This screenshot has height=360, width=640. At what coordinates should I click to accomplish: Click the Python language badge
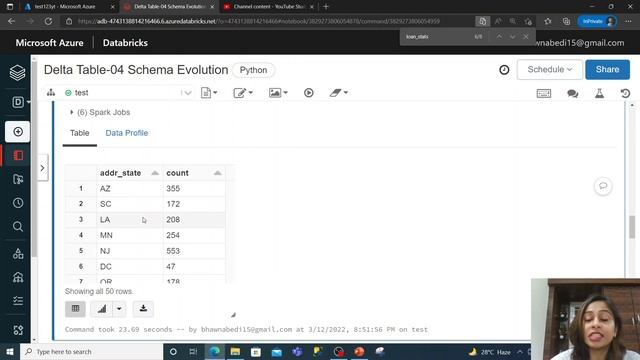pyautogui.click(x=253, y=70)
